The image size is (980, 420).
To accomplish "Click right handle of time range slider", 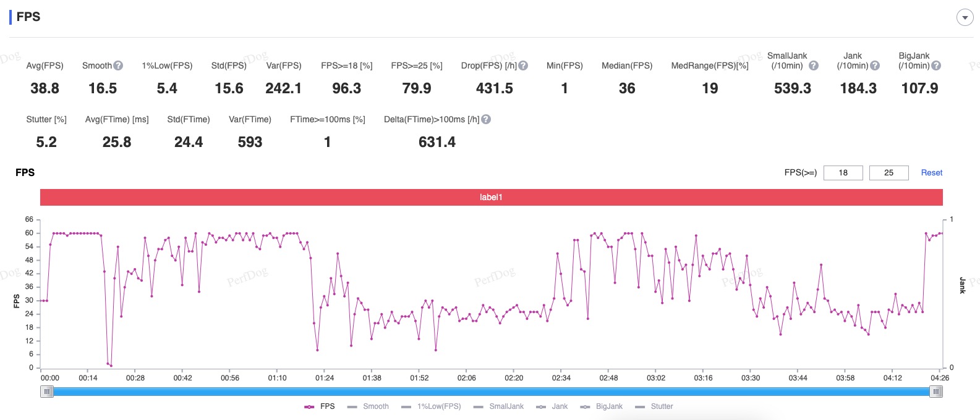I will 936,392.
